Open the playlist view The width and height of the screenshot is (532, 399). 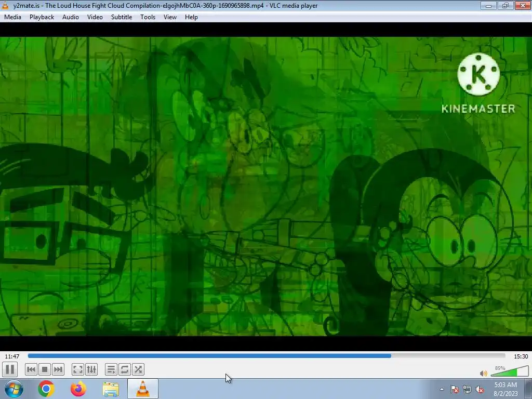(x=111, y=369)
